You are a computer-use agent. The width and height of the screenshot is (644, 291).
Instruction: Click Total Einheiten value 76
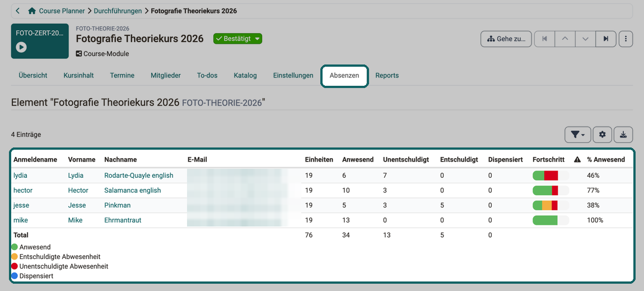pos(309,235)
